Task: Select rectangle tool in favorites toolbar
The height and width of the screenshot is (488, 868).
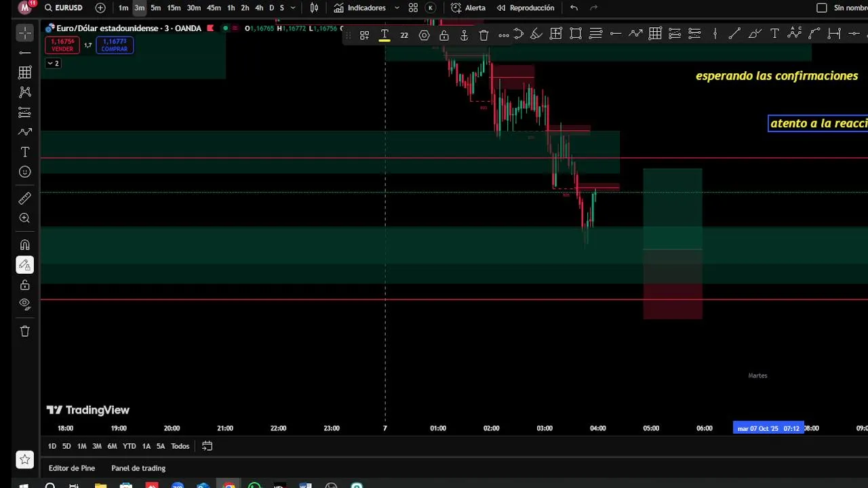Action: click(576, 33)
